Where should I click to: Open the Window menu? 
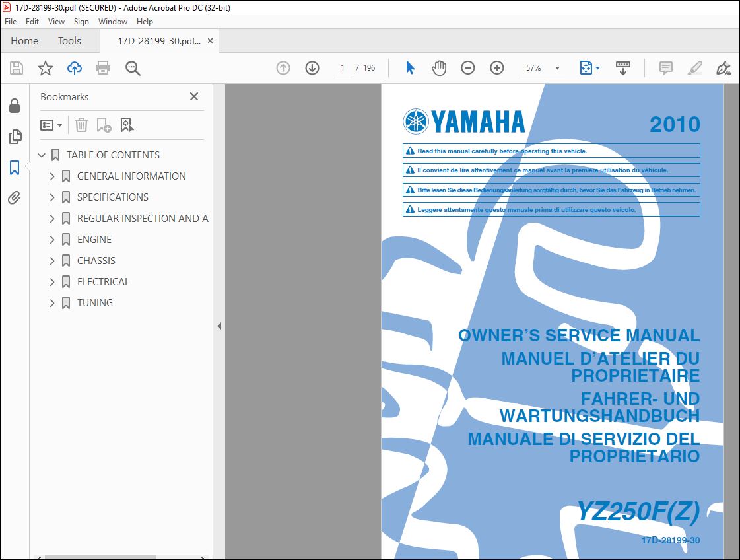click(113, 22)
